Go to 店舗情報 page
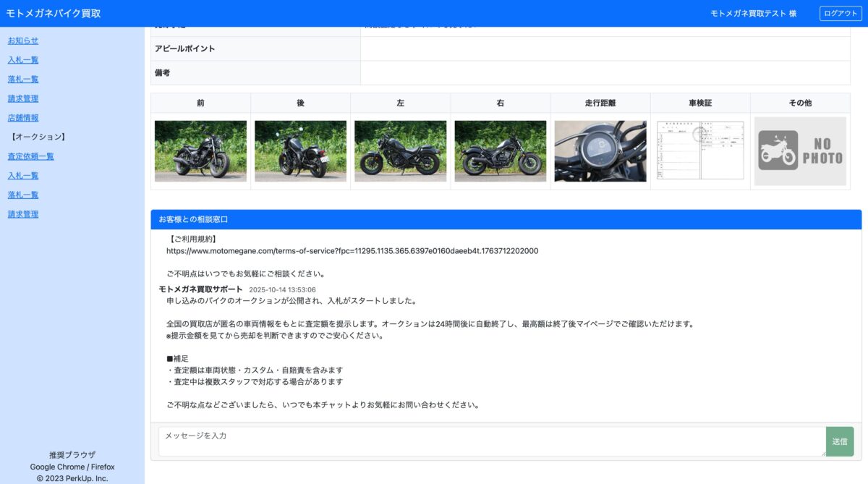The image size is (868, 484). pos(23,118)
